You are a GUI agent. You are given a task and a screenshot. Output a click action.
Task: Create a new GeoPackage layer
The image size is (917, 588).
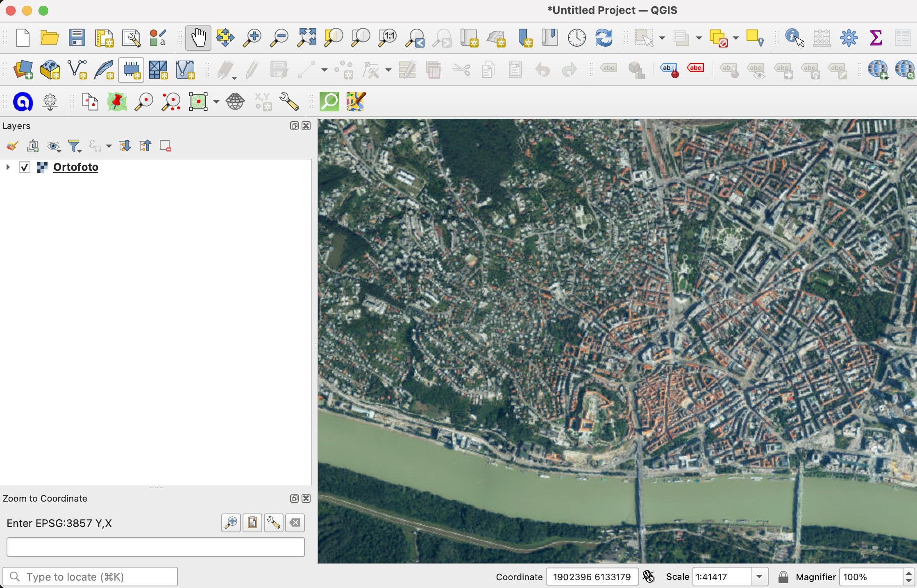[50, 70]
